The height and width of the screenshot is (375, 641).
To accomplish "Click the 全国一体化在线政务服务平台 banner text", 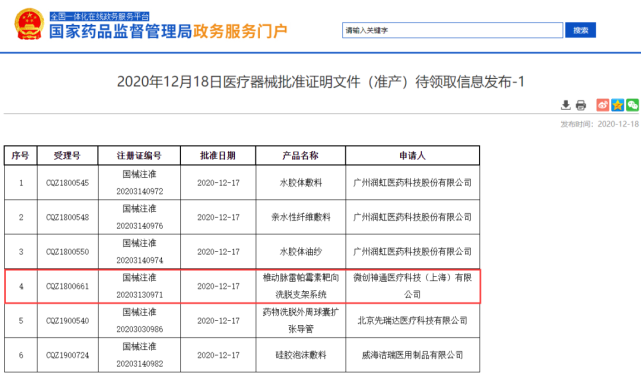I will point(99,16).
